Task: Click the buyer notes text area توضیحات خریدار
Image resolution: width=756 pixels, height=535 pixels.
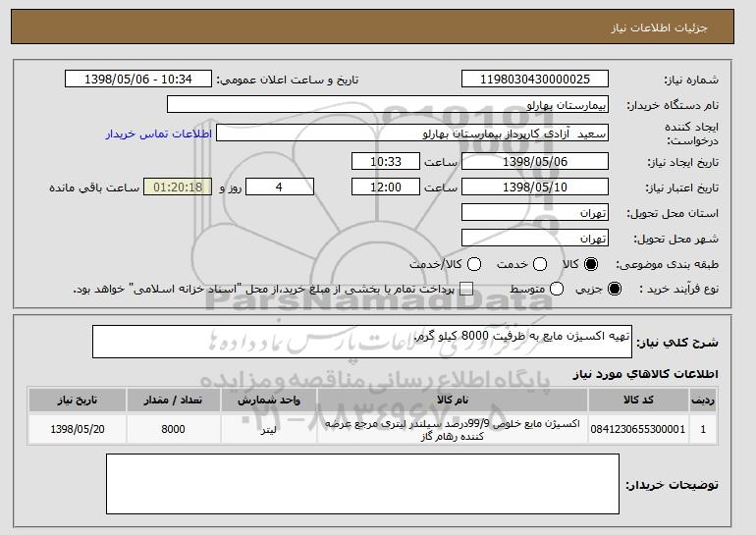Action: (362, 484)
